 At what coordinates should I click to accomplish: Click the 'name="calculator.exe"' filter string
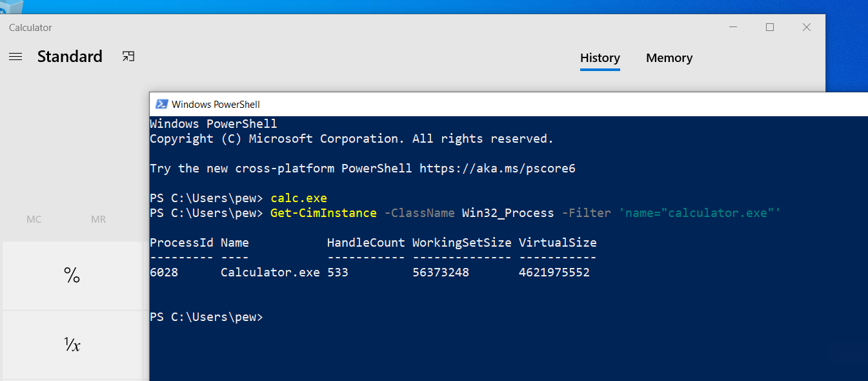point(700,212)
